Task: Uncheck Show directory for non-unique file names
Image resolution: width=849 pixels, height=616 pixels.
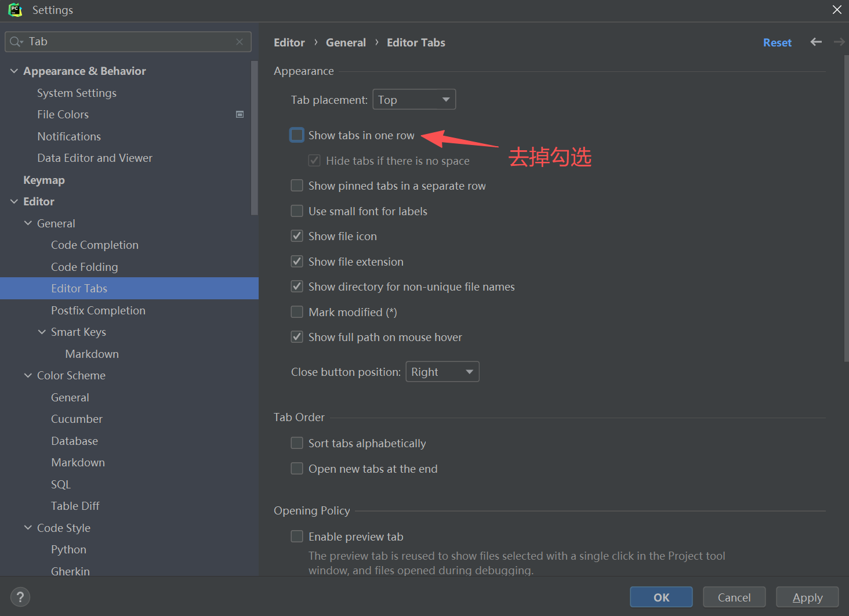Action: tap(297, 287)
